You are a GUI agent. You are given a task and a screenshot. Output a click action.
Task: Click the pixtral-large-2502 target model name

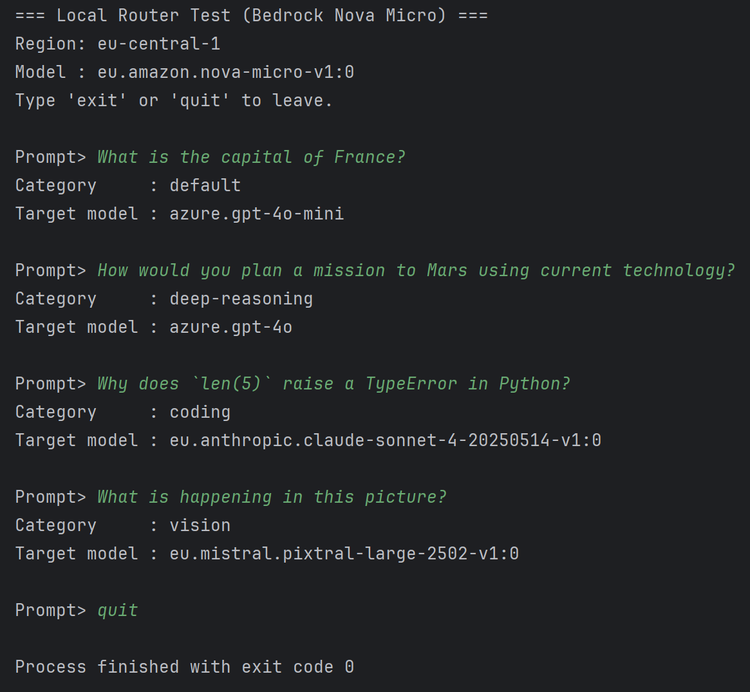[344, 553]
